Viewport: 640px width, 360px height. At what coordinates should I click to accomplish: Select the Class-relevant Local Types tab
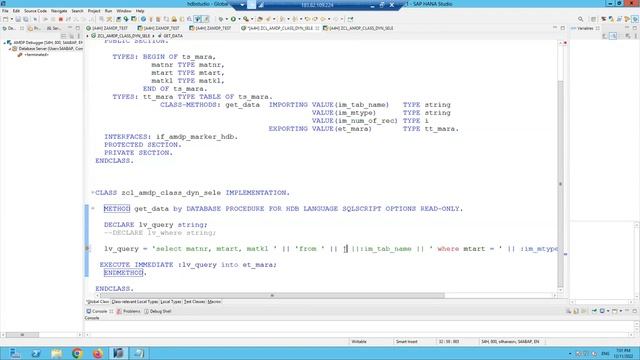tap(135, 302)
